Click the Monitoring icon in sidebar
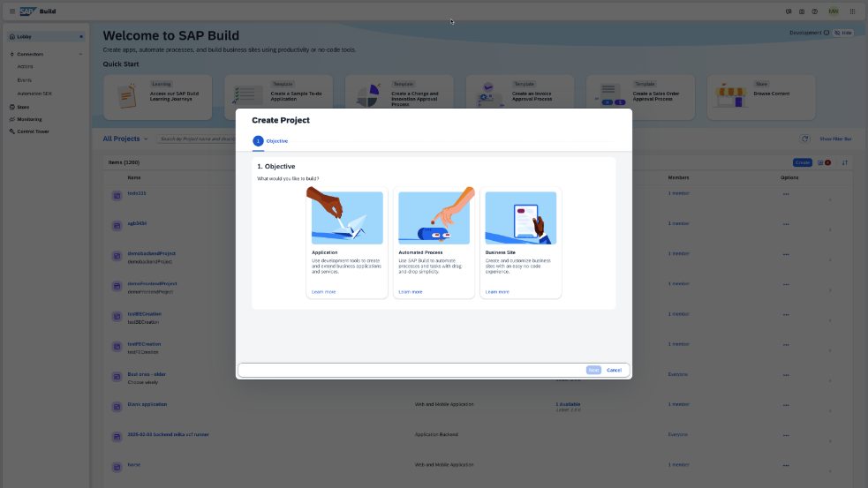The width and height of the screenshot is (868, 488). (x=12, y=119)
